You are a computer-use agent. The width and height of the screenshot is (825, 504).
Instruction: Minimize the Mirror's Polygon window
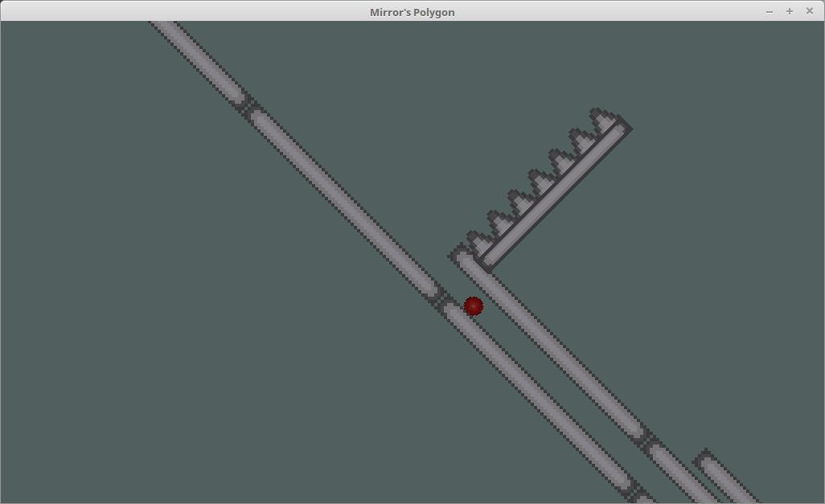coord(770,11)
